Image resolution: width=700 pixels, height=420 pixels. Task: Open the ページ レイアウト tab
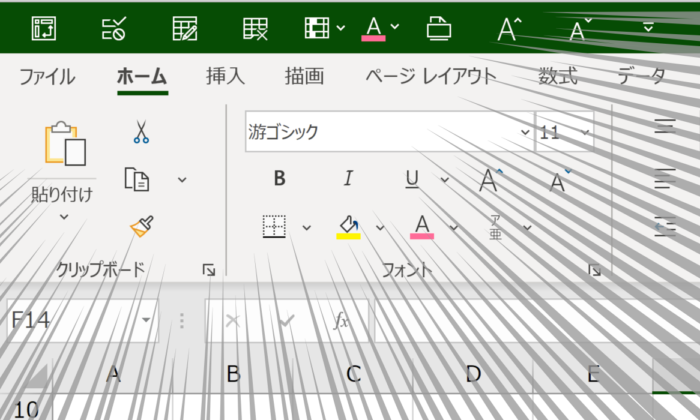coord(430,76)
